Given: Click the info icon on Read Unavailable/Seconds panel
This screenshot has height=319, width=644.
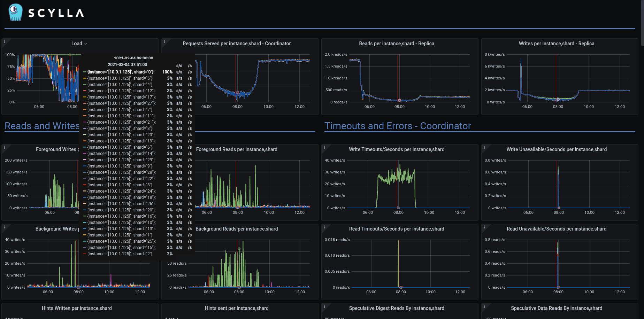Looking at the screenshot, I should [484, 227].
